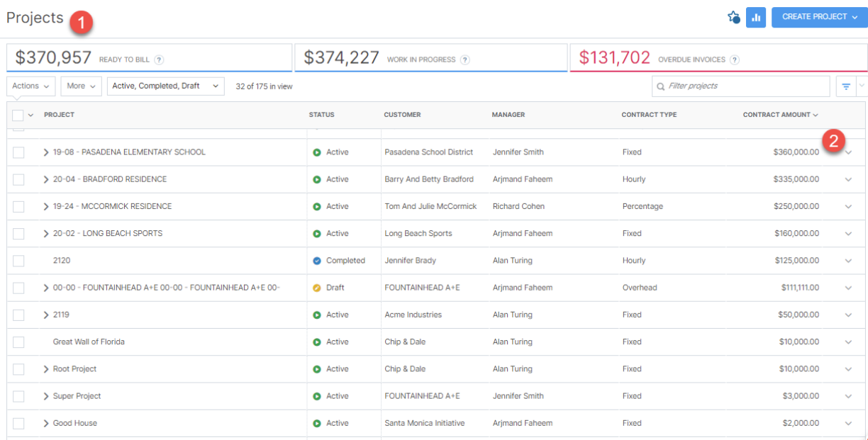This screenshot has height=440, width=868.
Task: Click the help icon beside Overdue Invoices
Action: [735, 60]
